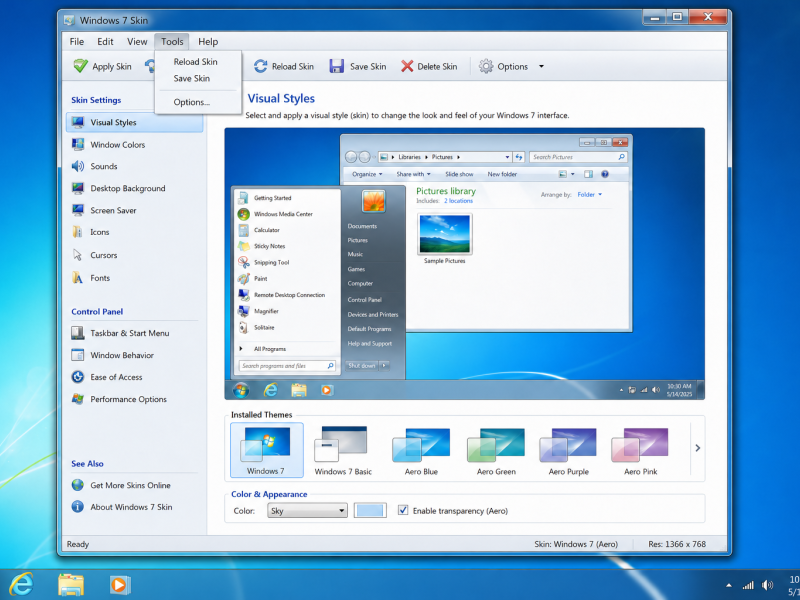Click the Get More Skins Online globe
The image size is (800, 600).
pyautogui.click(x=78, y=485)
